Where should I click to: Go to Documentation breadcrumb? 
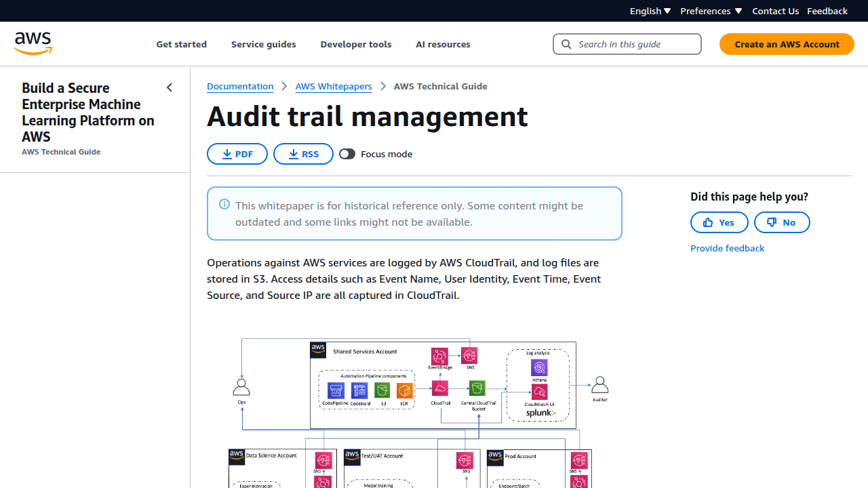coord(240,86)
